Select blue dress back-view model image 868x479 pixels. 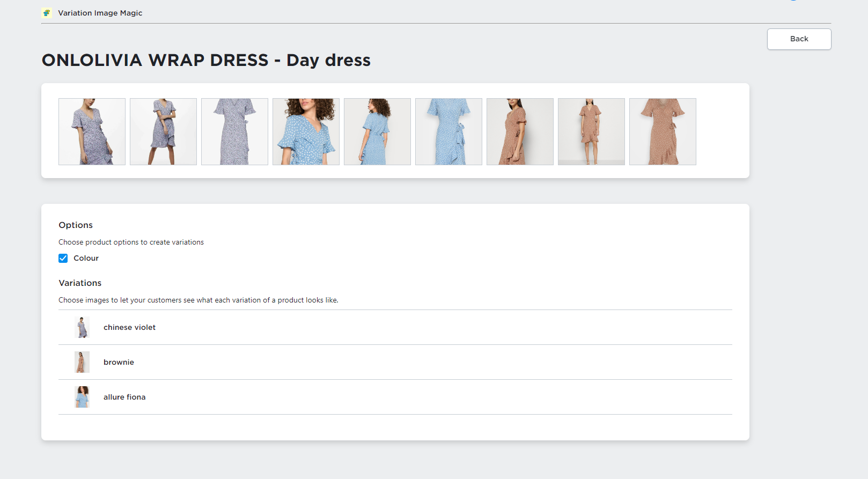pos(377,131)
